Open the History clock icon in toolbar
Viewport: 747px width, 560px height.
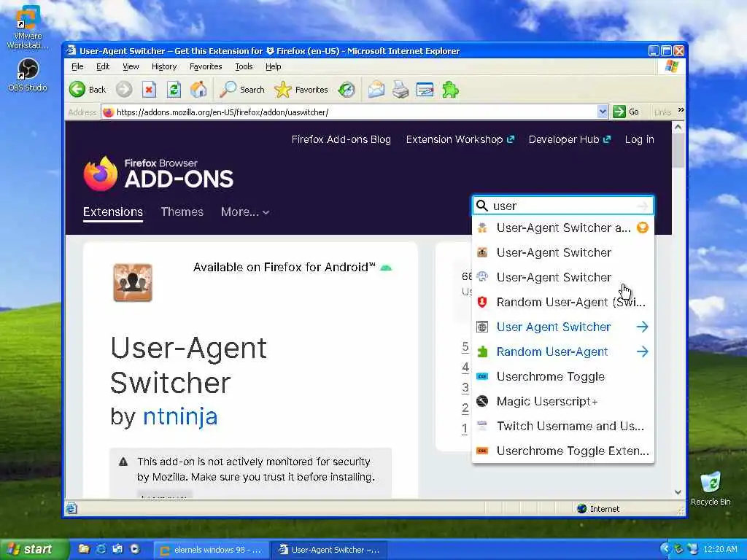347,90
